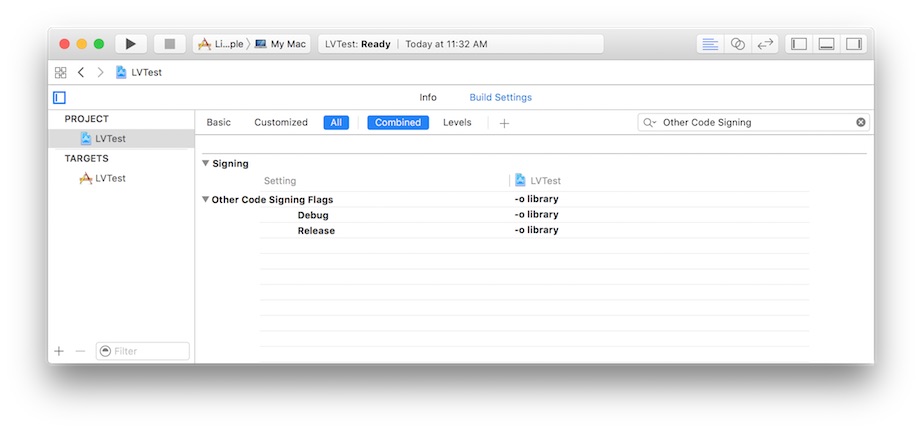Collapse the Signing section
This screenshot has height=432, width=922.
tap(205, 163)
